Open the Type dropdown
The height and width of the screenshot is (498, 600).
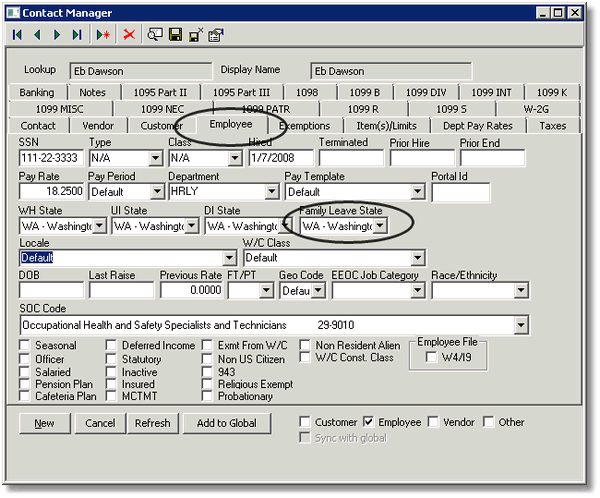tap(155, 158)
